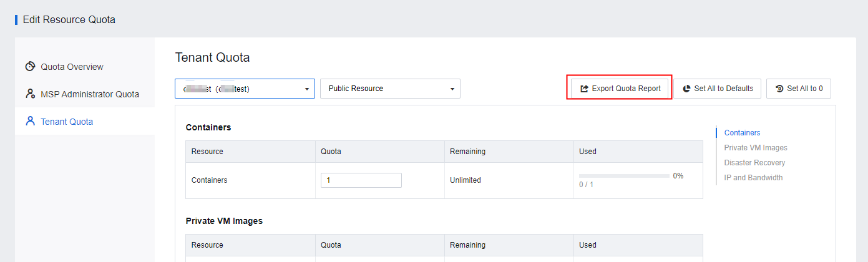Viewport: 868px width, 262px height.
Task: Click the Tenant Quota person icon
Action: pyautogui.click(x=30, y=122)
